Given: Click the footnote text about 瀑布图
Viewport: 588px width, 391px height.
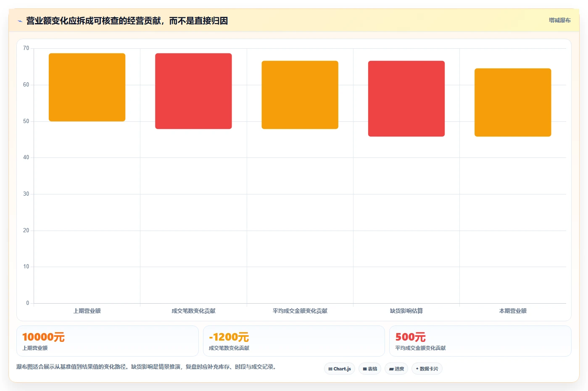Looking at the screenshot, I should tap(146, 367).
